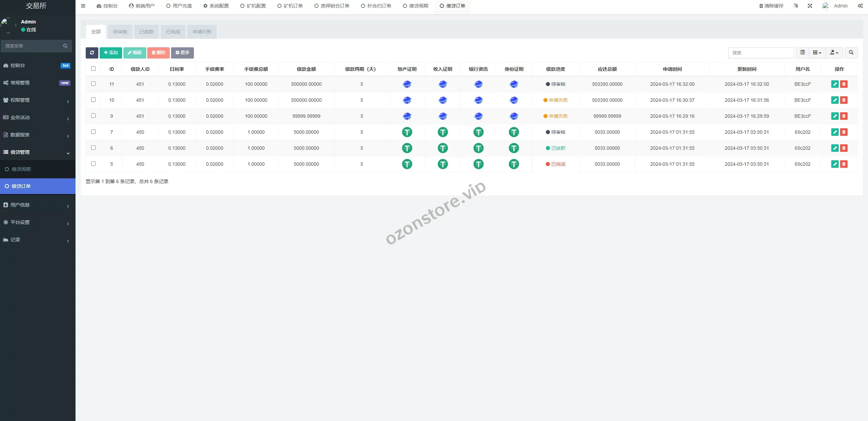
Task: Select the checkbox for order ID 6
Action: (x=94, y=148)
